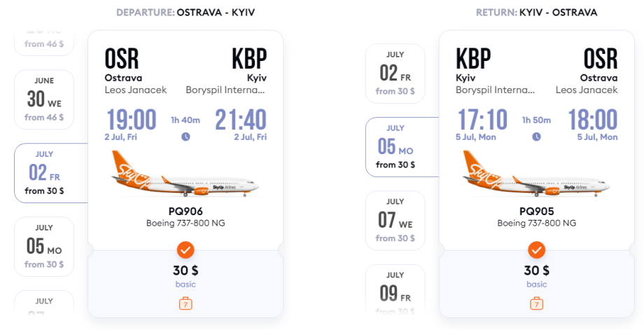Toggle the orange checkmark on departure flight
The width and height of the screenshot is (644, 330).
[185, 249]
